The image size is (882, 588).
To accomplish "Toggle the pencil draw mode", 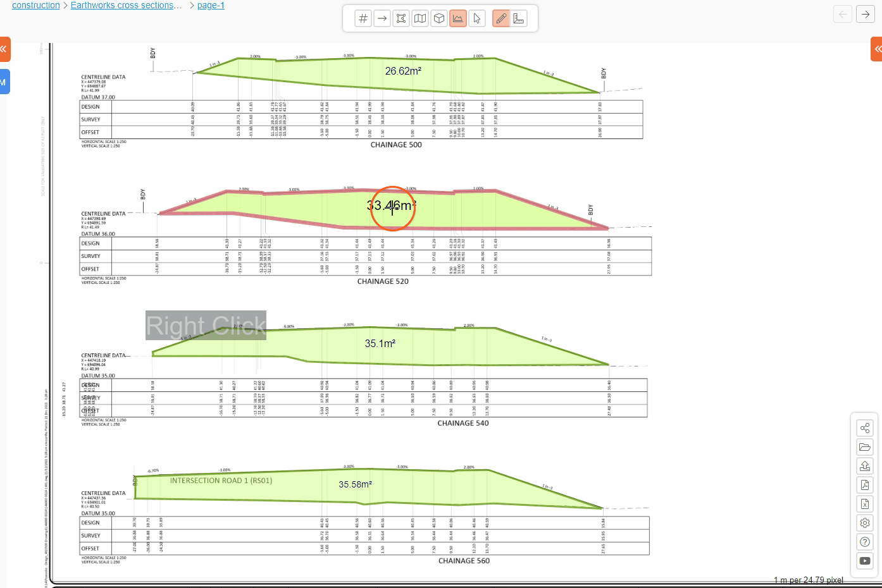I will 500,18.
